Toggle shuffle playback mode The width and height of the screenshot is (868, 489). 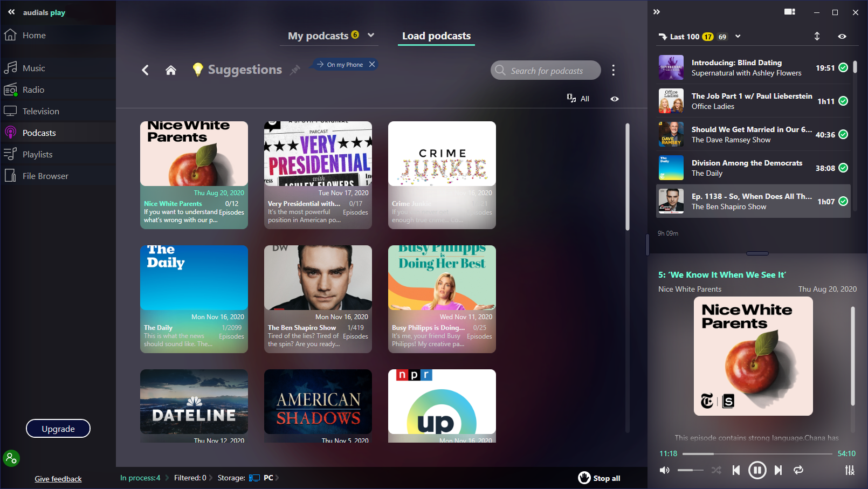[x=716, y=470]
